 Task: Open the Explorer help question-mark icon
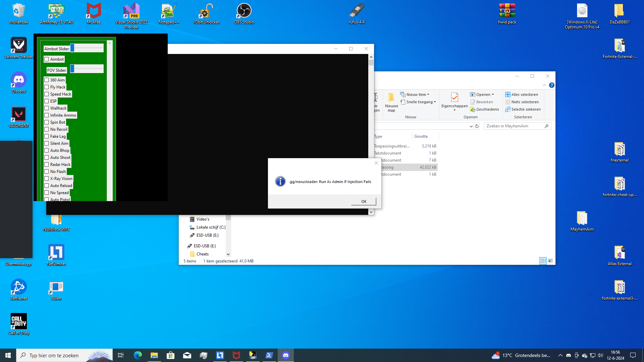551,85
